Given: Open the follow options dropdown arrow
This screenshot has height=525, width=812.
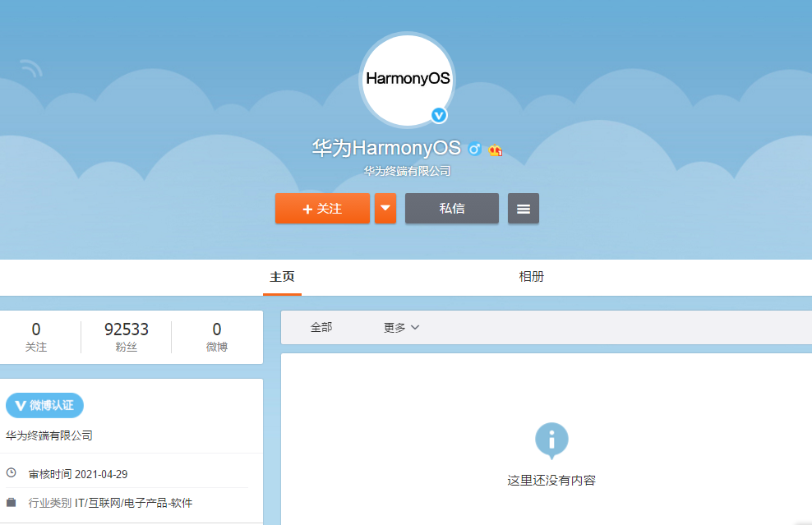Looking at the screenshot, I should point(385,209).
